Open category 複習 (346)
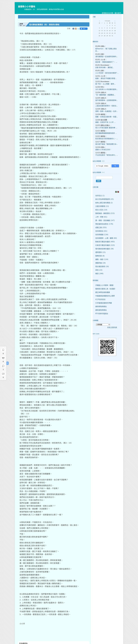The width and height of the screenshot is (138, 644). (99, 273)
